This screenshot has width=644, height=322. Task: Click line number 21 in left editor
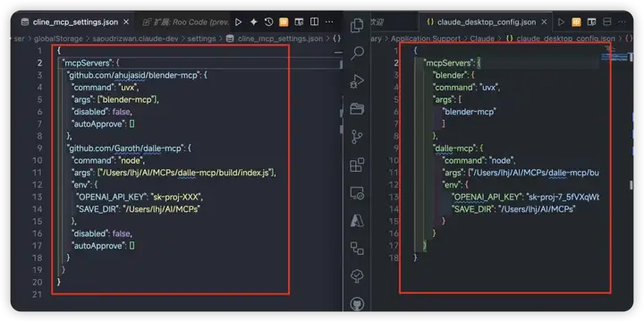pyautogui.click(x=37, y=294)
